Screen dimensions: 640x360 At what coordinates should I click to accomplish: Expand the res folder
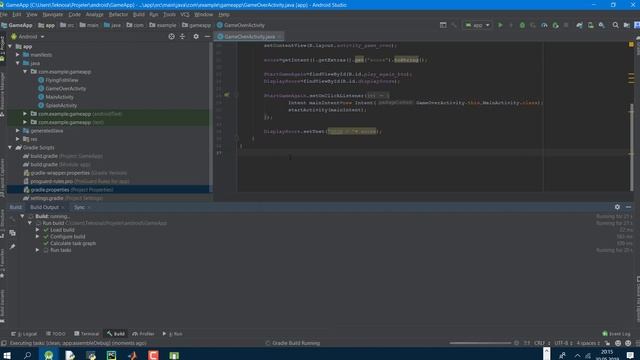pos(18,139)
